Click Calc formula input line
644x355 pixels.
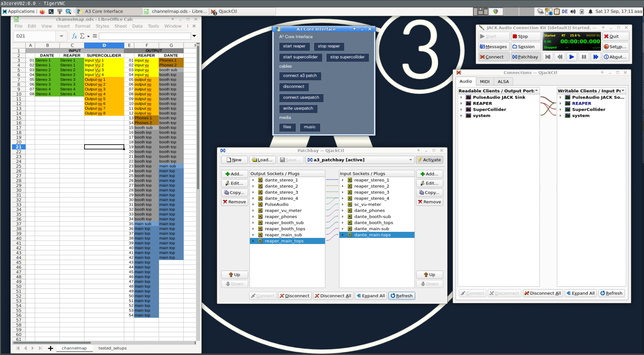(145, 36)
